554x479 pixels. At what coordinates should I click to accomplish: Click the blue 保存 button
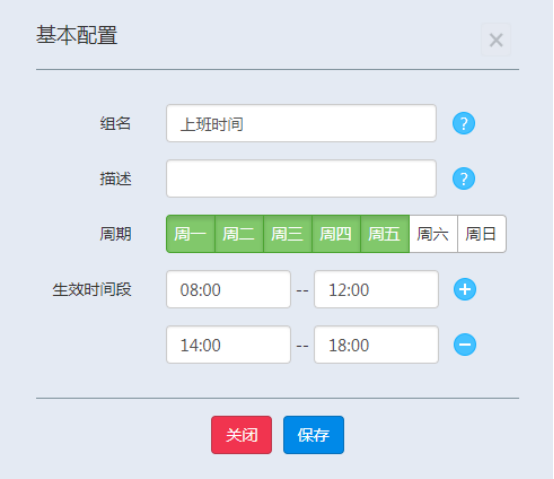coord(313,435)
